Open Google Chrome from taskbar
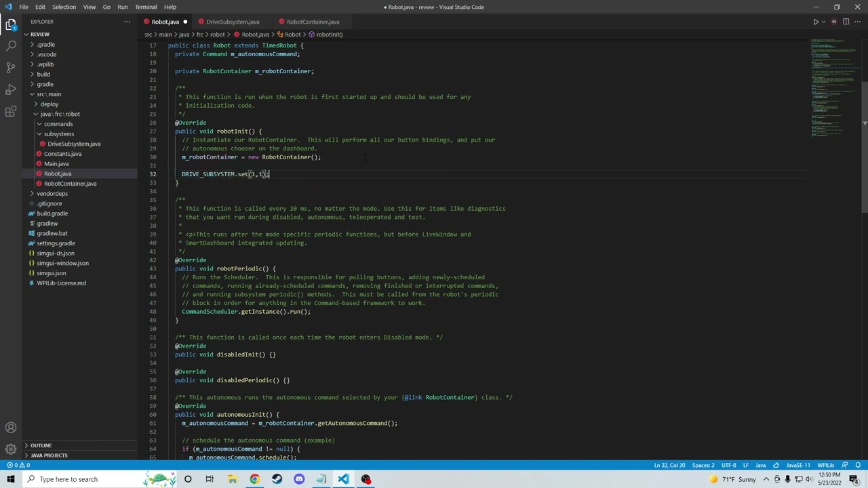This screenshot has height=488, width=868. tap(254, 479)
